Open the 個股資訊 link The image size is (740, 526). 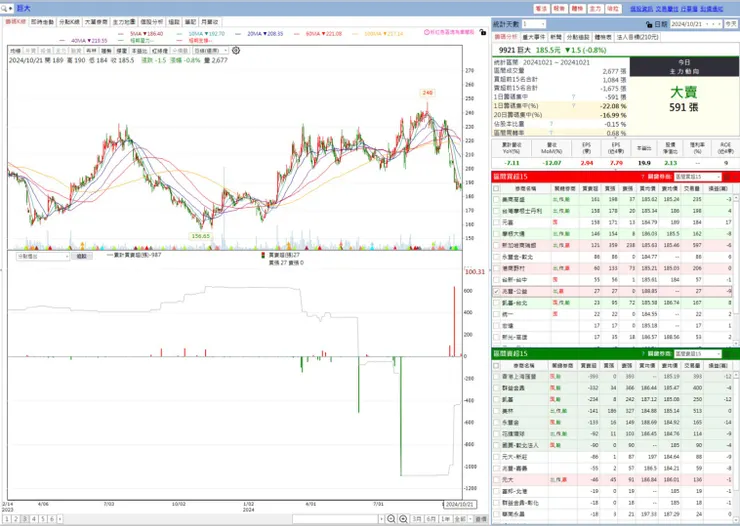coord(641,9)
